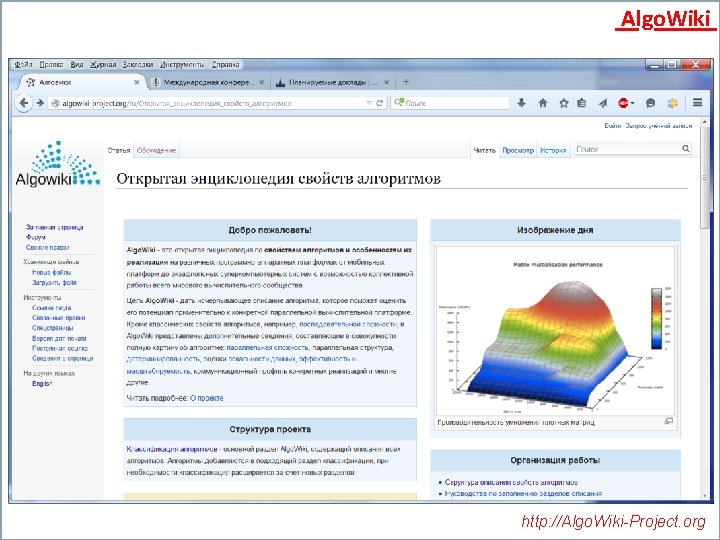
Task: Open the Загрузить файл sidebar link
Action: click(54, 282)
